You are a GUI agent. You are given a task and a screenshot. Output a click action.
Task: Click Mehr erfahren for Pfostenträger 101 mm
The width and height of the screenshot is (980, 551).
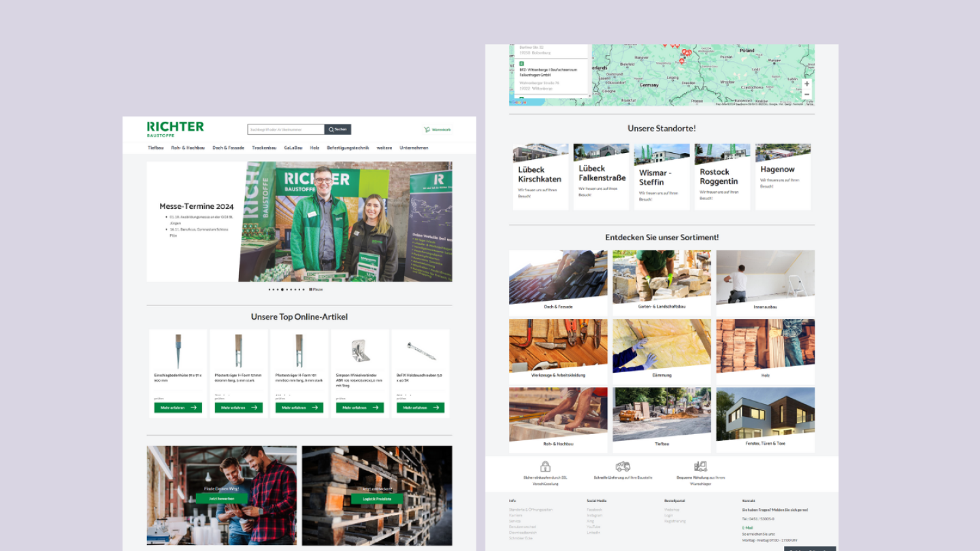point(299,407)
